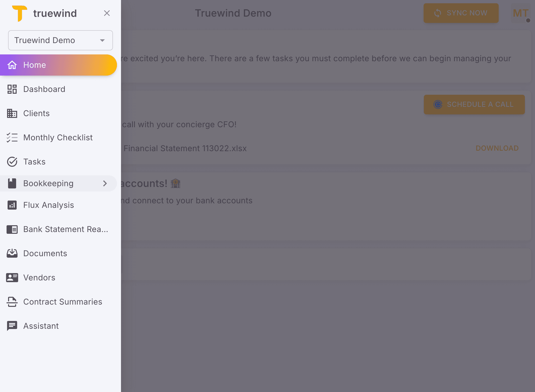The width and height of the screenshot is (535, 392).
Task: Click the Documents download-tray icon
Action: [x=12, y=253]
